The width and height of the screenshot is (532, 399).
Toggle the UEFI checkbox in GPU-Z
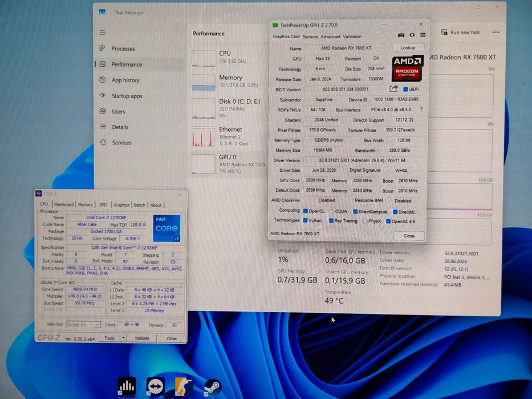point(405,89)
